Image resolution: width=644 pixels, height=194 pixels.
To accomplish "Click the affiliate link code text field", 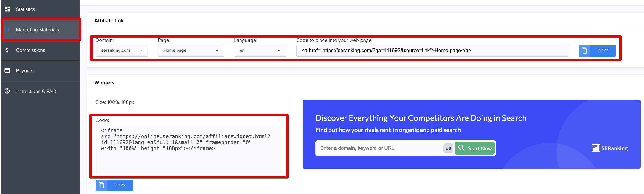I will (x=432, y=51).
